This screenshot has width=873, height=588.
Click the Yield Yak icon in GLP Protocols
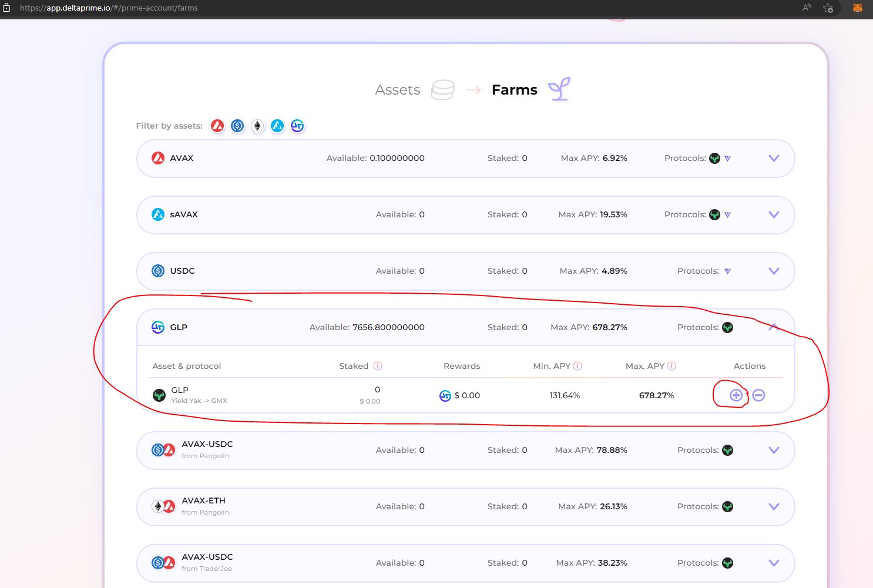(x=728, y=327)
